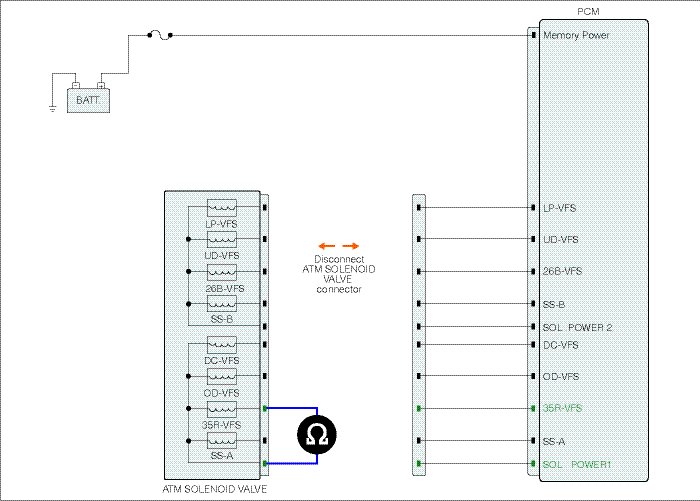Click SS-A label inside PCM block
The image size is (700, 501).
pos(554,442)
